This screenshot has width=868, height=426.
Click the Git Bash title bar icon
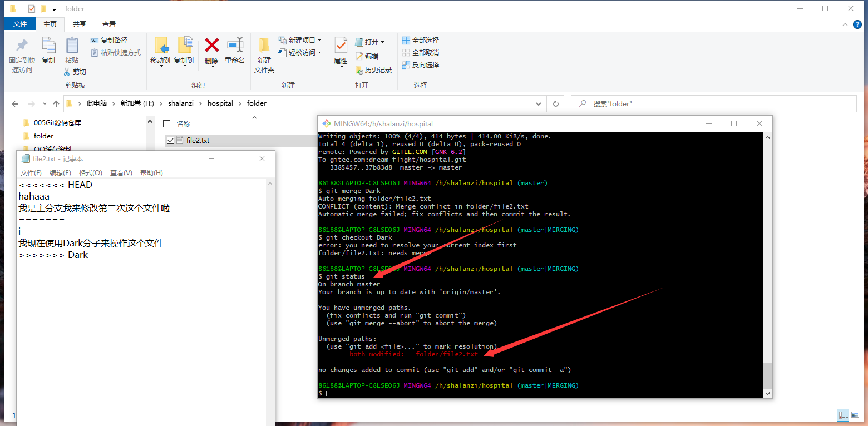[x=327, y=123]
